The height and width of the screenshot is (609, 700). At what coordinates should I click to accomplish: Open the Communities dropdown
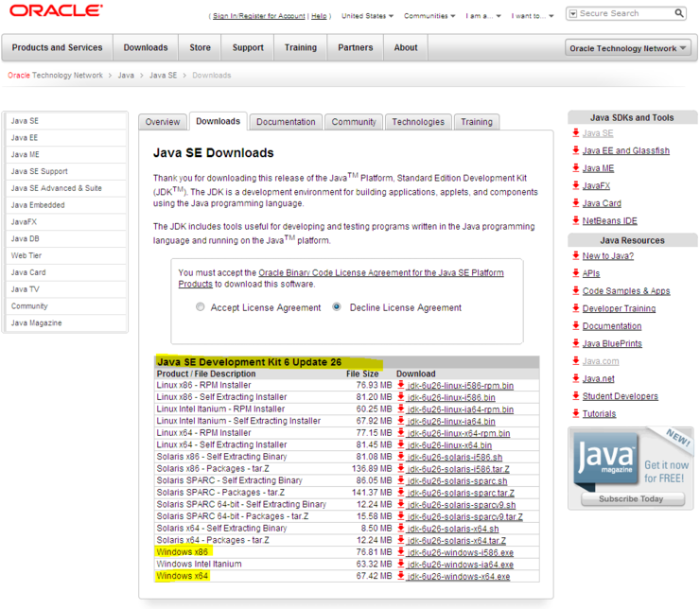(x=429, y=16)
